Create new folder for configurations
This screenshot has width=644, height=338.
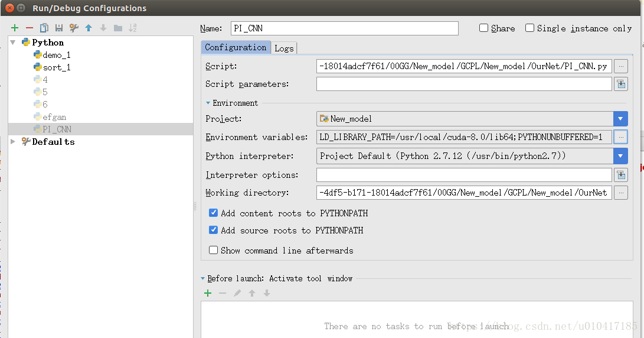tap(118, 28)
